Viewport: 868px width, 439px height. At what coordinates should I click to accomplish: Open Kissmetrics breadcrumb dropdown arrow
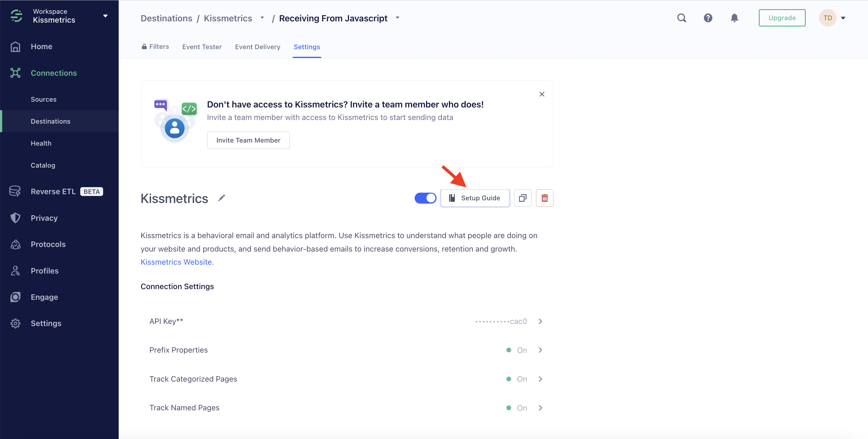262,18
